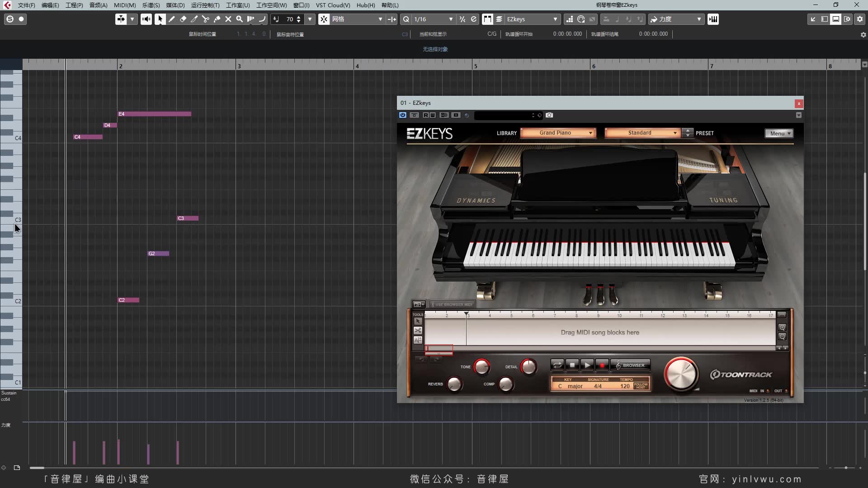The width and height of the screenshot is (868, 488).
Task: Select the Trim tool
Action: (194, 19)
